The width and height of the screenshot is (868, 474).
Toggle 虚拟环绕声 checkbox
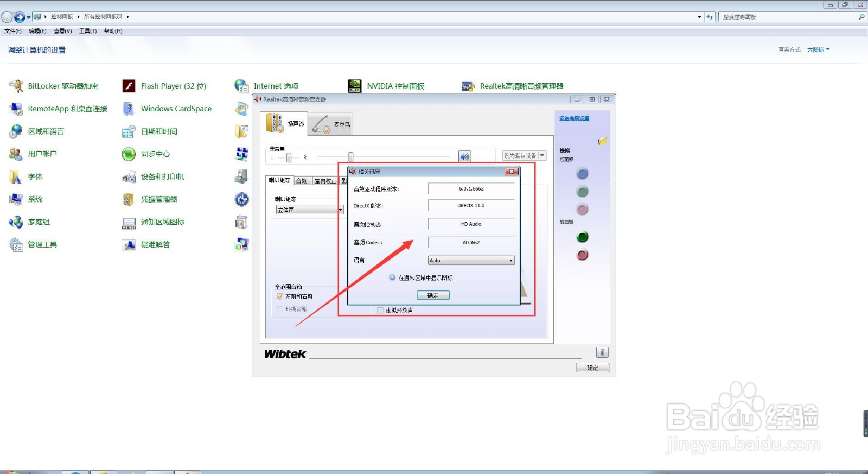(380, 311)
